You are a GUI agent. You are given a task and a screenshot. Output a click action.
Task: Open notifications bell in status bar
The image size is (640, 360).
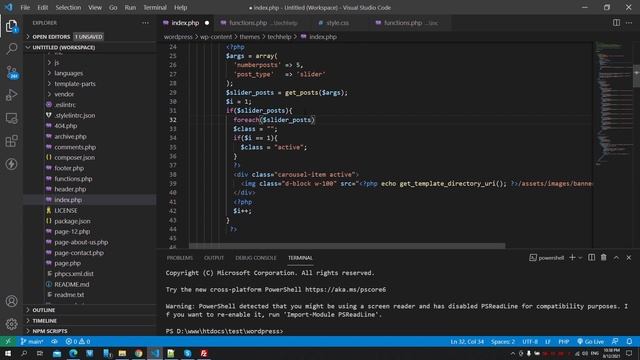pos(629,341)
